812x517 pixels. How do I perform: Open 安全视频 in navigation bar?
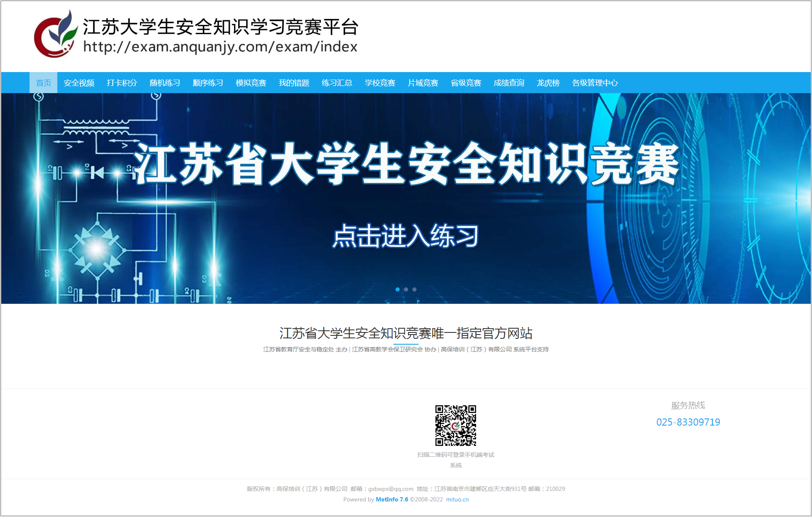(79, 83)
